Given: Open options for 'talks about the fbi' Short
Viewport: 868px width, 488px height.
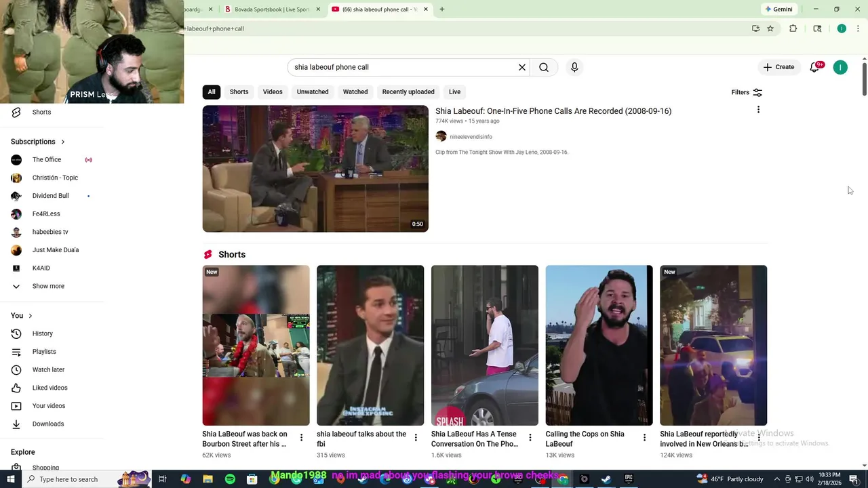Looking at the screenshot, I should (x=416, y=438).
